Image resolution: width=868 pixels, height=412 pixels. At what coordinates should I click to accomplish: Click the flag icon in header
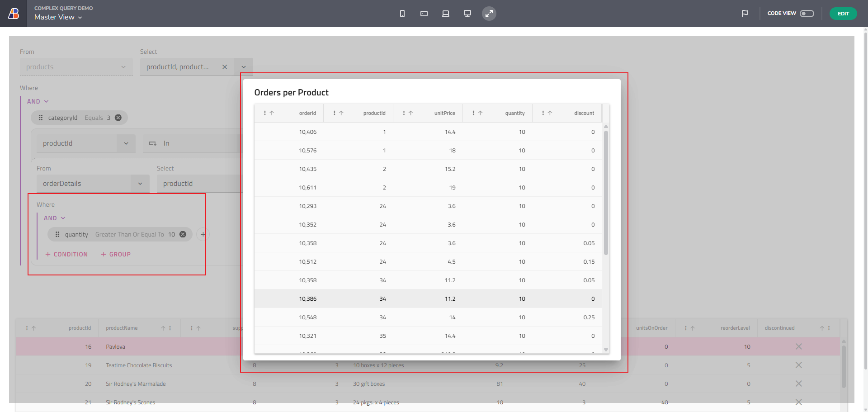[x=745, y=14]
